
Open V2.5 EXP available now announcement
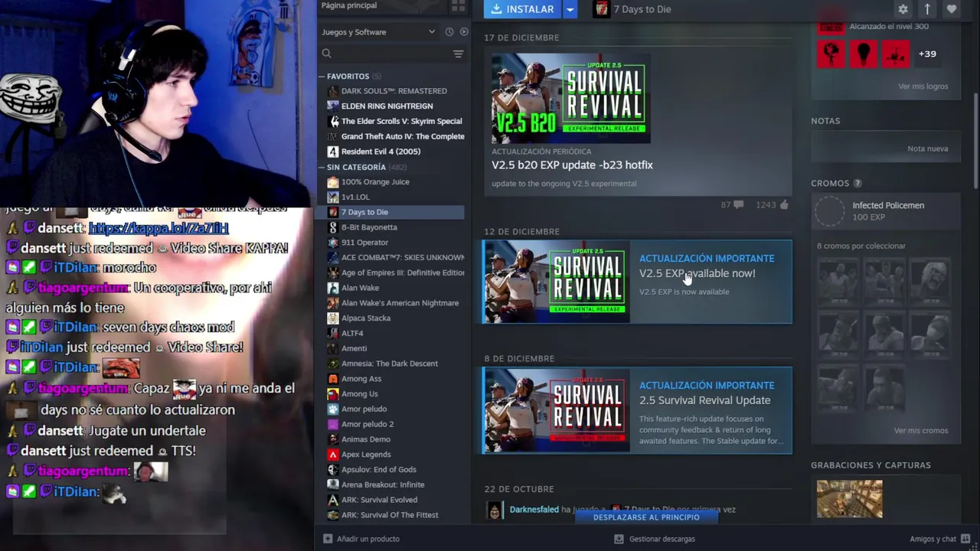click(637, 282)
